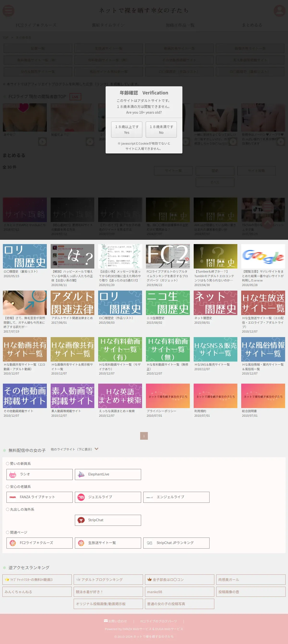Click the gold crown ライブチャットマスター ranking link
The width and height of the screenshot is (288, 644).
[37, 580]
